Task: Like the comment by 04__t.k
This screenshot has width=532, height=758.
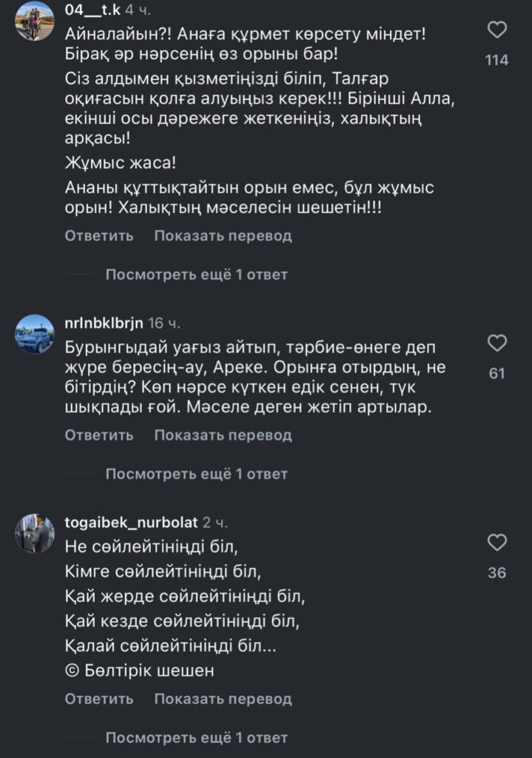Action: 498,30
